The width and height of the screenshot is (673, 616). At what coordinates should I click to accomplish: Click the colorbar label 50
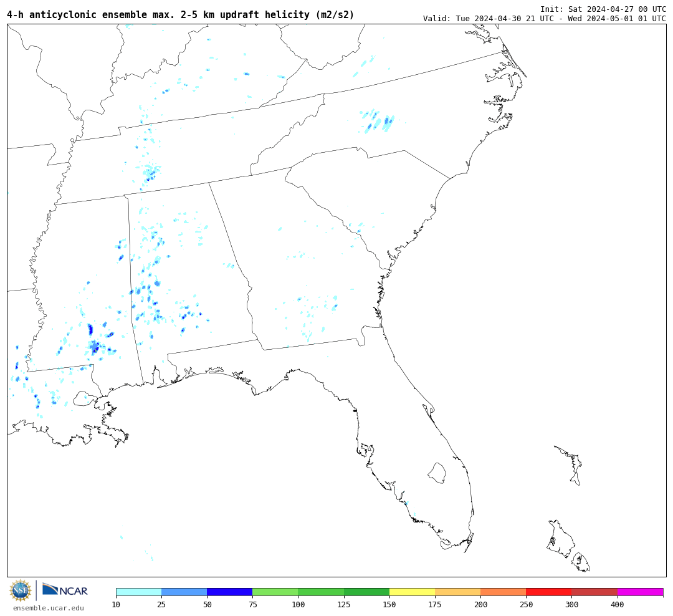pyautogui.click(x=207, y=605)
